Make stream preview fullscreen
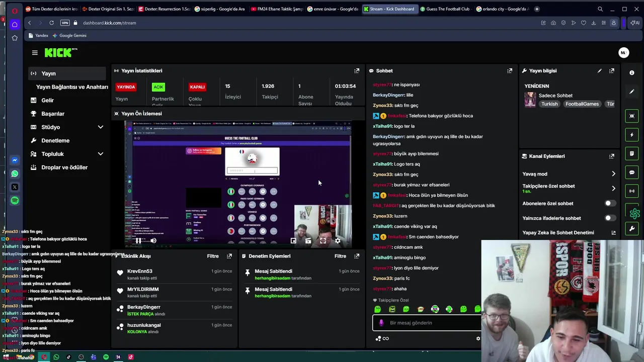The image size is (644, 362). point(323,241)
